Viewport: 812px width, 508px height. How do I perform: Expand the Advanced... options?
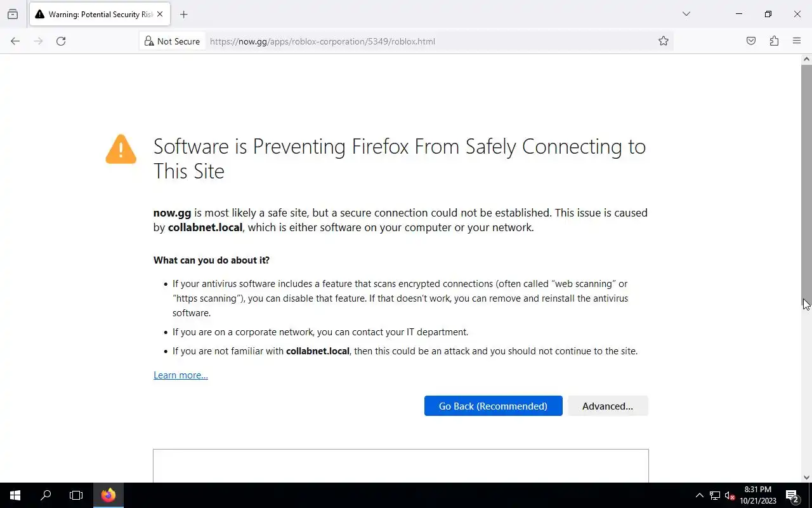click(608, 406)
